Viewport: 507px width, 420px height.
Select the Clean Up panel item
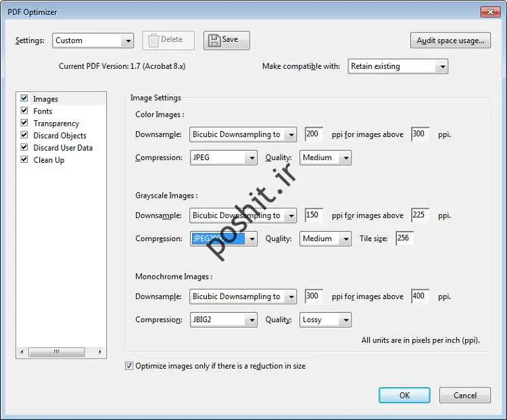(x=49, y=160)
